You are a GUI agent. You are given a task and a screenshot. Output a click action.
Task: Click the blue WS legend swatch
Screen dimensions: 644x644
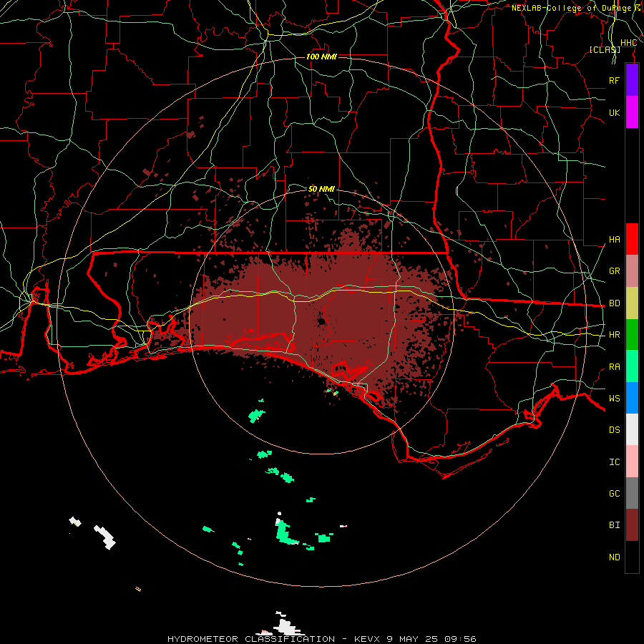pos(632,398)
